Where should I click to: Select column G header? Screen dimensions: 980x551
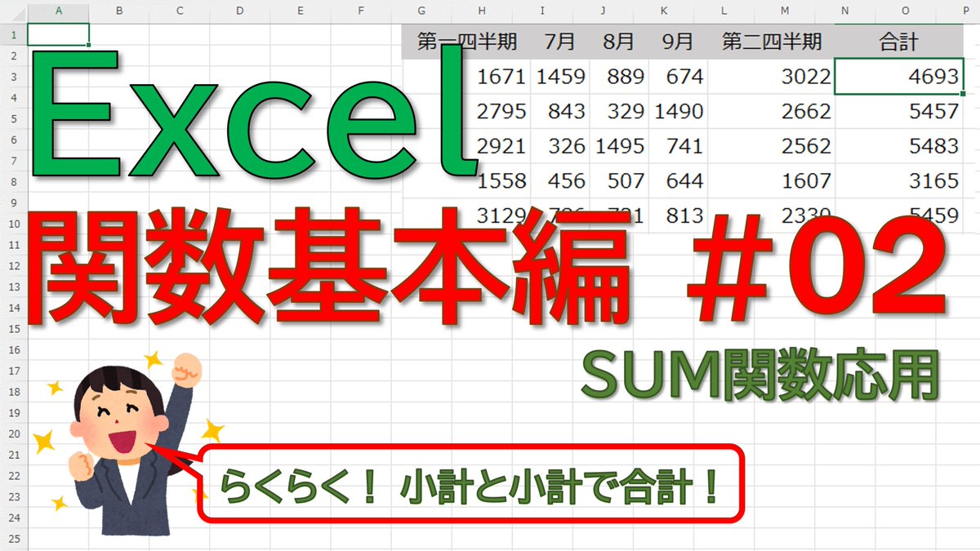(x=421, y=11)
